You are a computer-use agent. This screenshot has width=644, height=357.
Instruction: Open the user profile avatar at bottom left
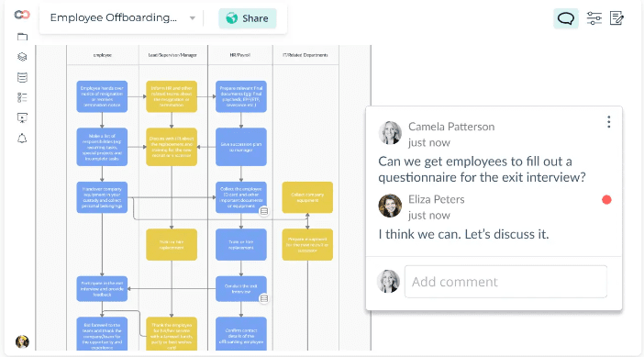[x=22, y=341]
